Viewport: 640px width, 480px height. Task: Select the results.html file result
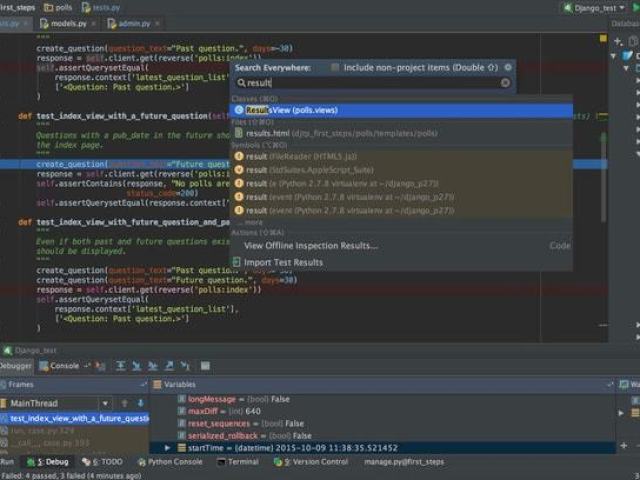(x=401, y=133)
